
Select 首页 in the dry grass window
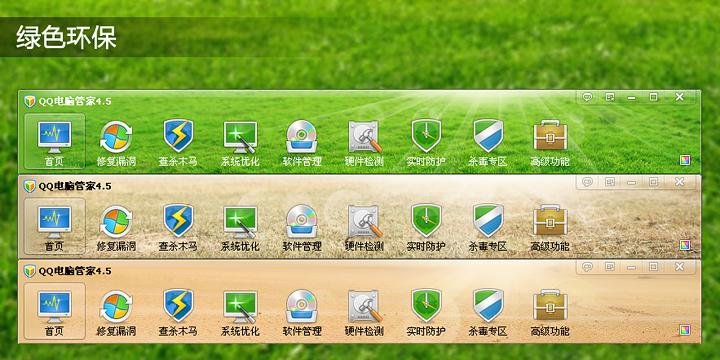tap(54, 226)
